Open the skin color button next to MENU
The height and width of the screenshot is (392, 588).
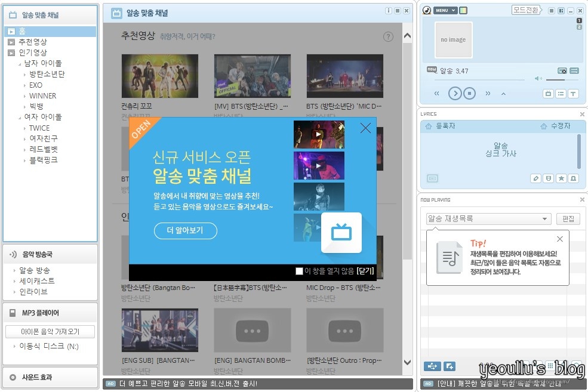(x=463, y=11)
